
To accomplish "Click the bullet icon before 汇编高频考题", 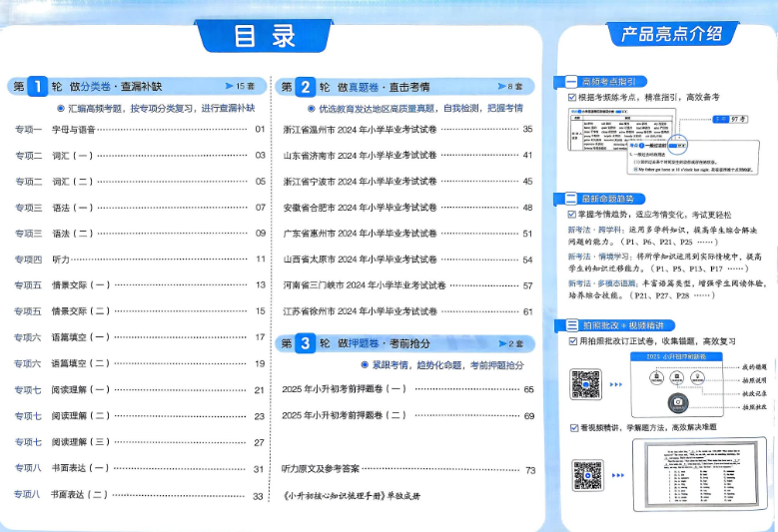I will 61,108.
